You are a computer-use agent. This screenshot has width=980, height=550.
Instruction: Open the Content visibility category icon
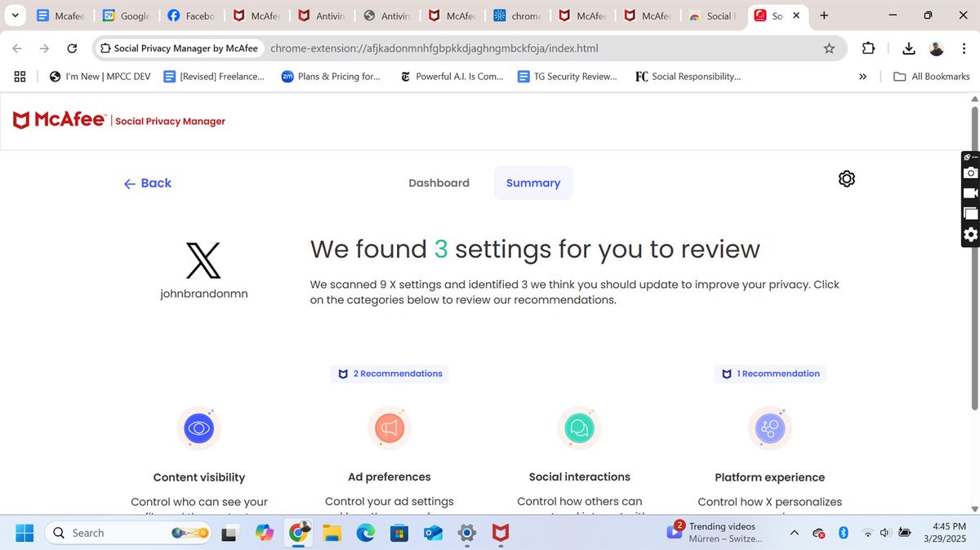(198, 428)
